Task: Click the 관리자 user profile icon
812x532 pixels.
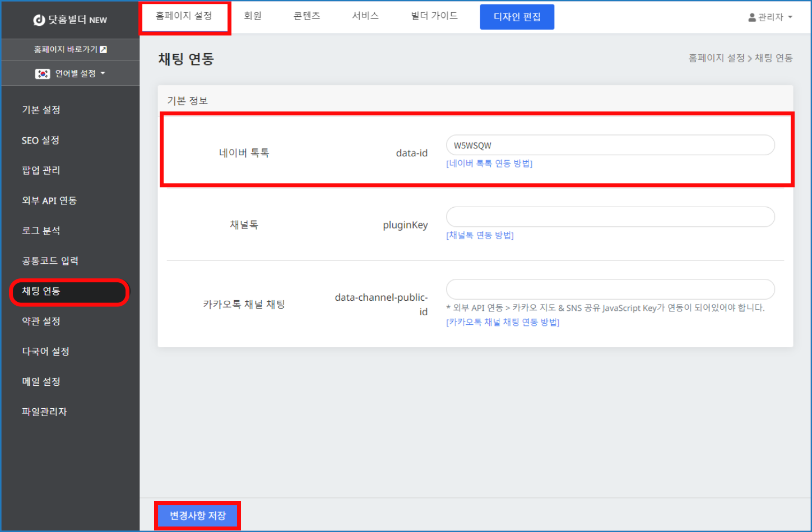Action: point(751,17)
